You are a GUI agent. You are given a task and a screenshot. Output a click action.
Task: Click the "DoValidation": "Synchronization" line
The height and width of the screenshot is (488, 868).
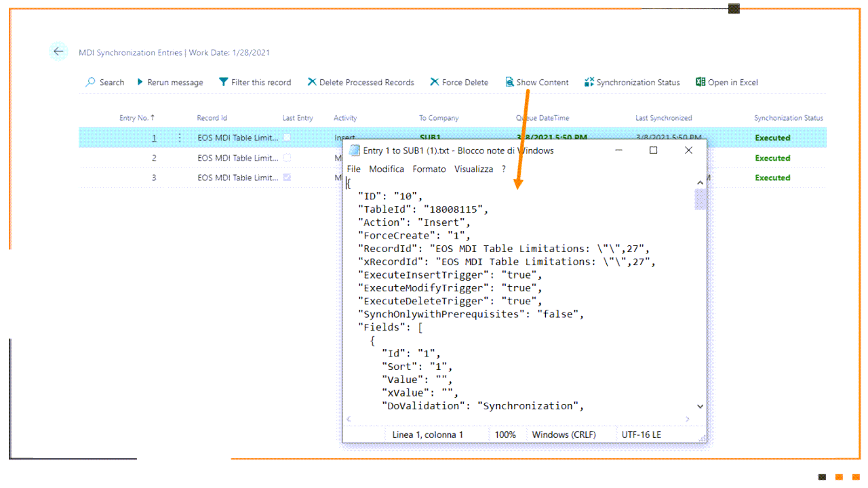[483, 406]
